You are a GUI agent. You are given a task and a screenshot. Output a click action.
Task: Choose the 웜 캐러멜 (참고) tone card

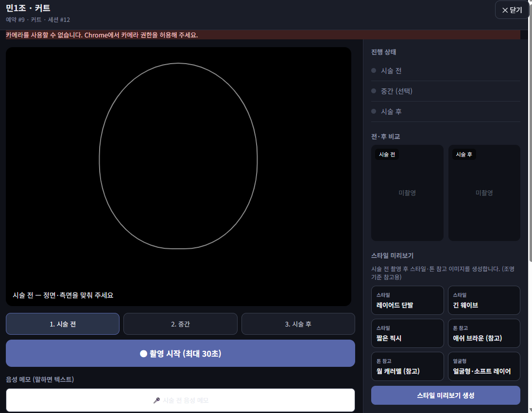[407, 366]
